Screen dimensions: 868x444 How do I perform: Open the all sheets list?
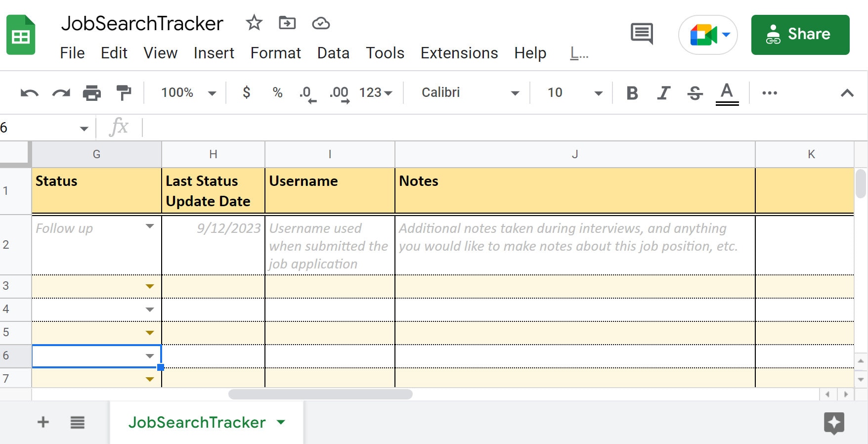pyautogui.click(x=77, y=422)
